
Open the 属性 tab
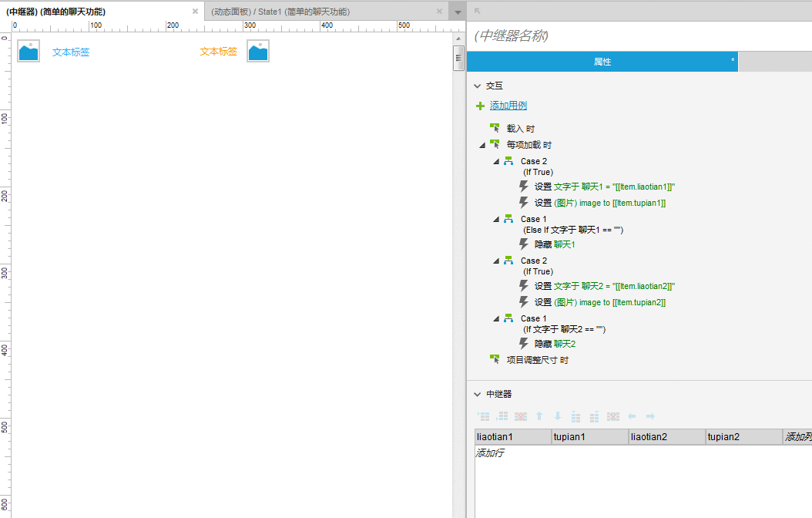tap(602, 62)
